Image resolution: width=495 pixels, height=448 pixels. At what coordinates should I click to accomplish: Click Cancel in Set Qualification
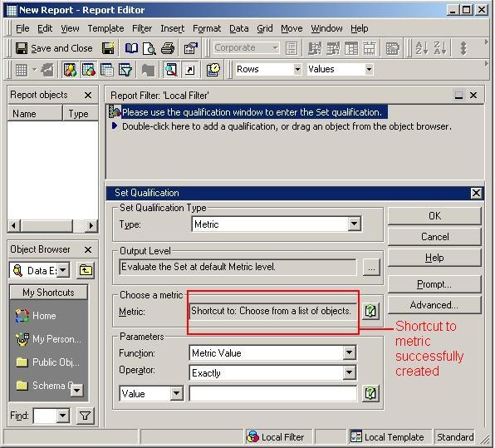tap(434, 237)
